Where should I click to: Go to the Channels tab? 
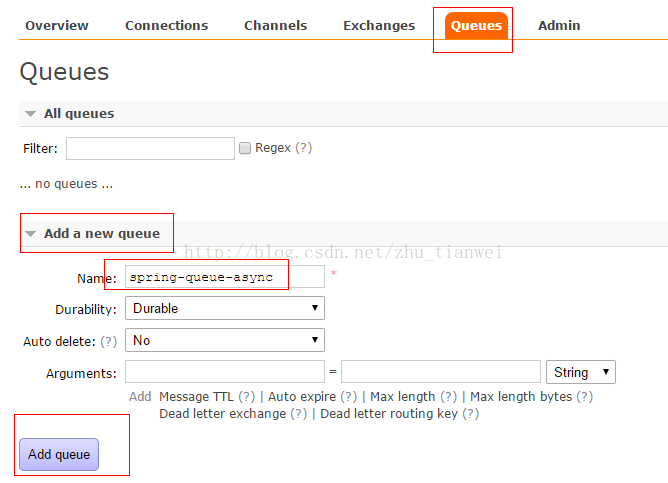(x=276, y=26)
